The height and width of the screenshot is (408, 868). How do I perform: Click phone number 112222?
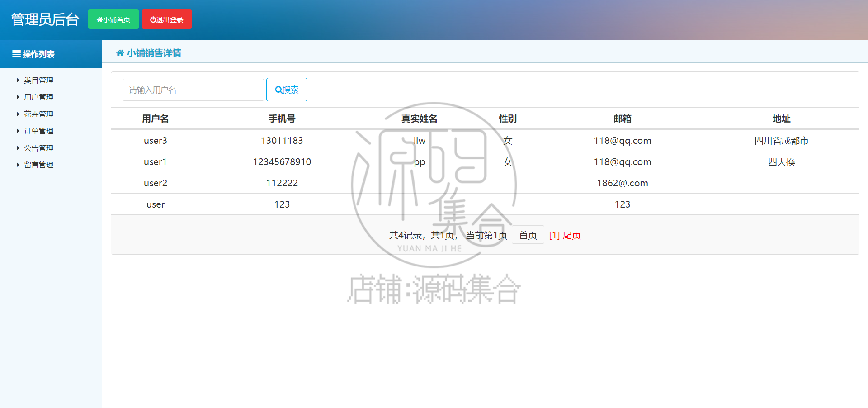[x=282, y=183]
